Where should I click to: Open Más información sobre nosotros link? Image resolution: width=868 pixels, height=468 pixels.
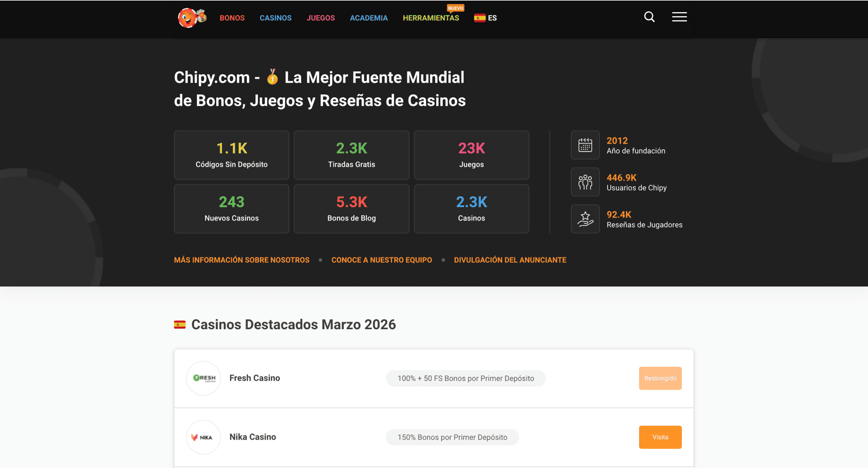[242, 260]
